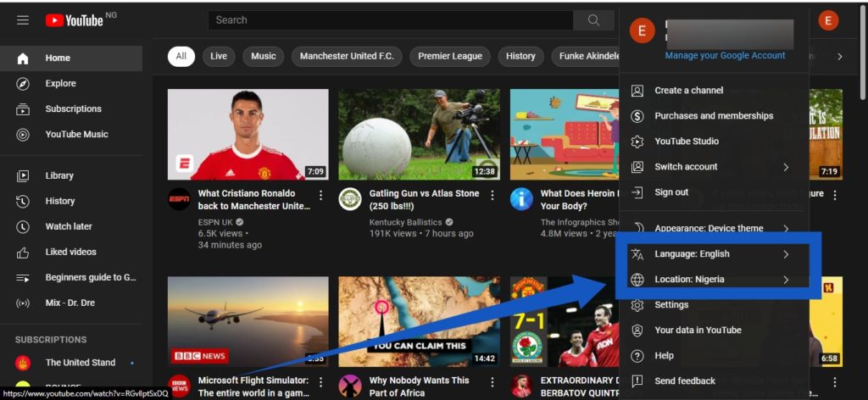Open YouTube Studio from the account menu

coord(714,142)
